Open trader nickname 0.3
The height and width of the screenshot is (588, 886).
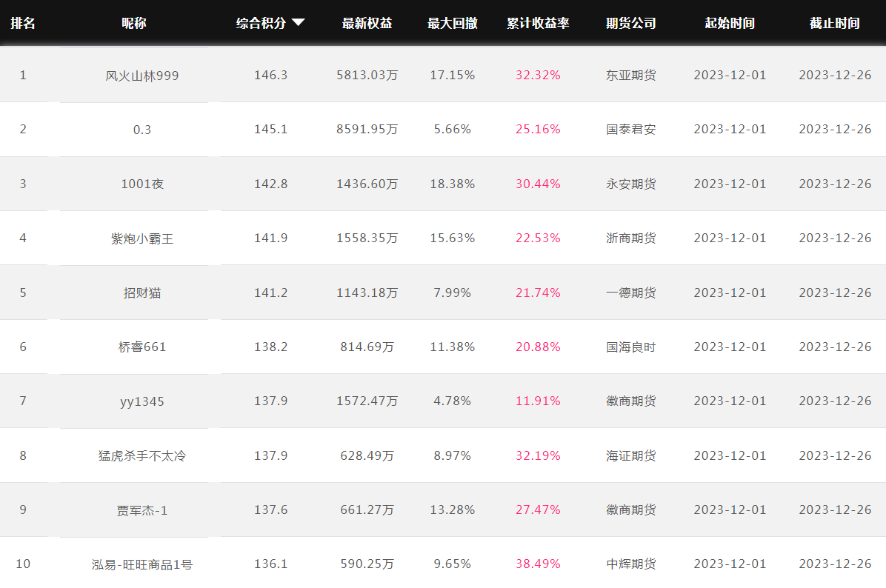coord(141,130)
